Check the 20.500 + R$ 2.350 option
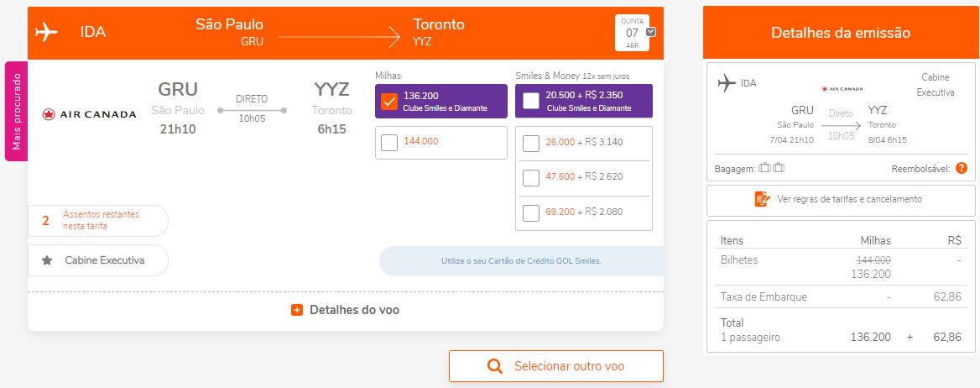This screenshot has width=980, height=388. [x=530, y=101]
